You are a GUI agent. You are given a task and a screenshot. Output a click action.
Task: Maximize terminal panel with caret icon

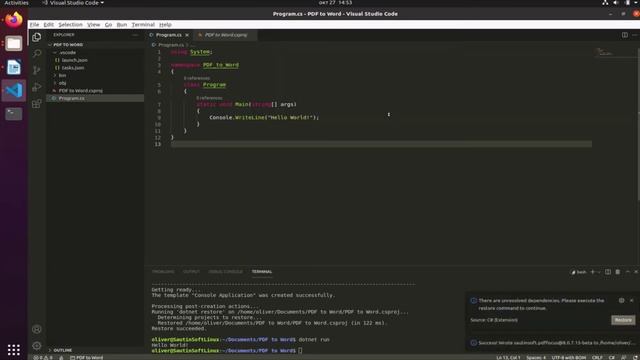tap(628, 272)
